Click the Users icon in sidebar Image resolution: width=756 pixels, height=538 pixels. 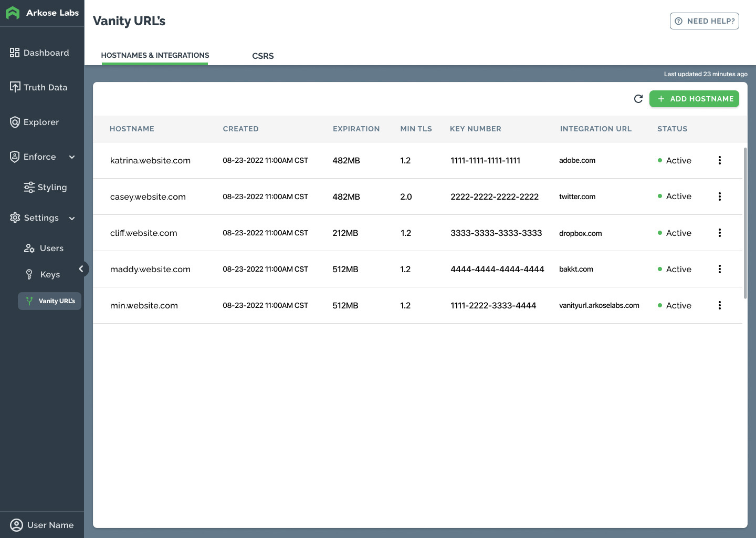click(x=29, y=249)
